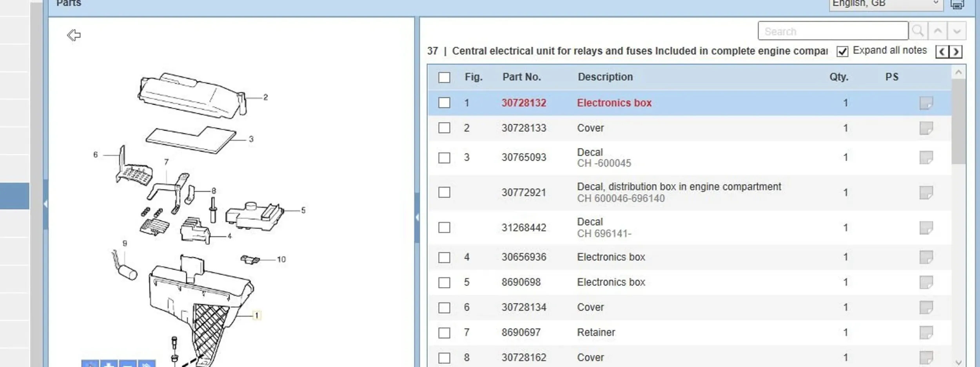Open the English, GB language dropdown

pyautogui.click(x=885, y=4)
